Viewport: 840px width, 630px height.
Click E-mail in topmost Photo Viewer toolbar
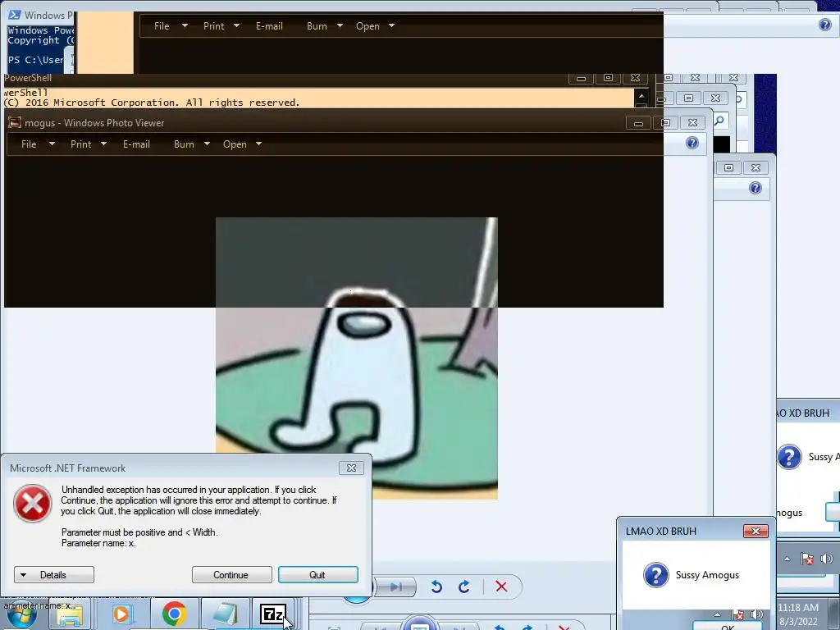coord(269,25)
